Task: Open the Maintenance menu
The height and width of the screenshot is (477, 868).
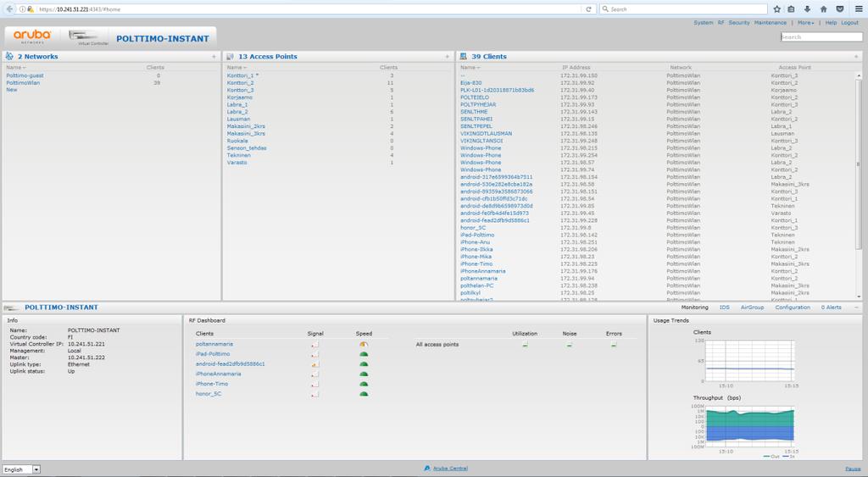Action: (x=770, y=23)
